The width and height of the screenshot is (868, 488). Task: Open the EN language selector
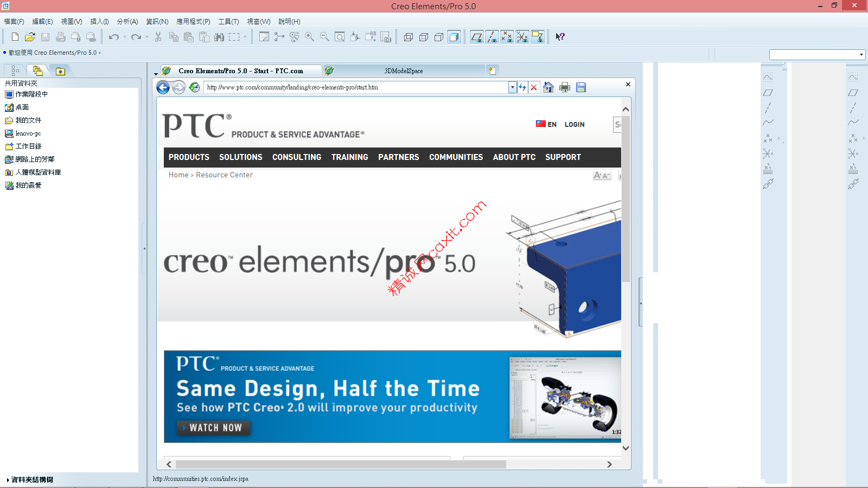pyautogui.click(x=546, y=124)
